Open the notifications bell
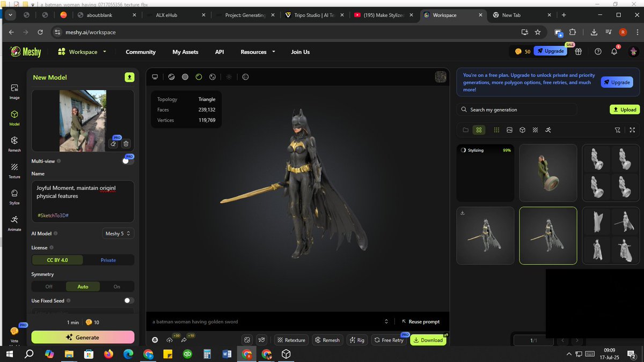 pos(614,51)
